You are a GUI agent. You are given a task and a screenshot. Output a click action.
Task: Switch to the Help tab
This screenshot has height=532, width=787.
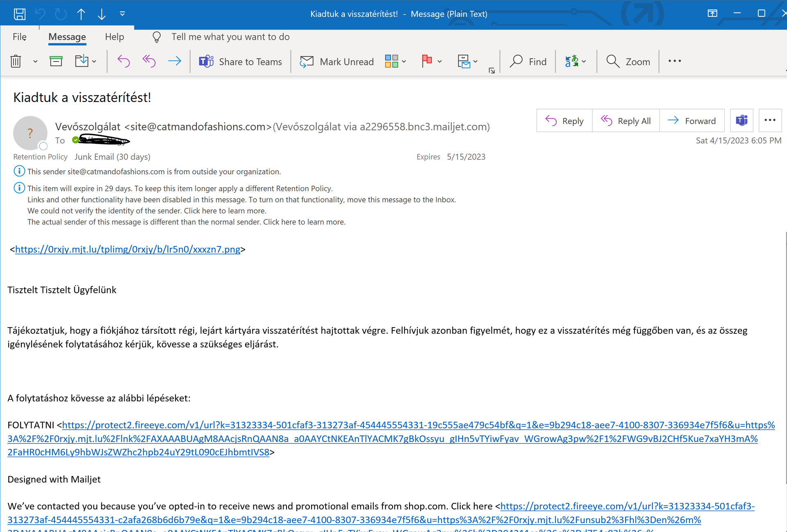point(114,37)
